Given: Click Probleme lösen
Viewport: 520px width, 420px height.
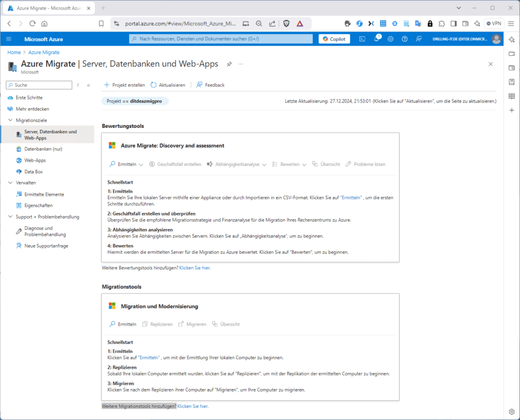Looking at the screenshot, I should [x=366, y=164].
